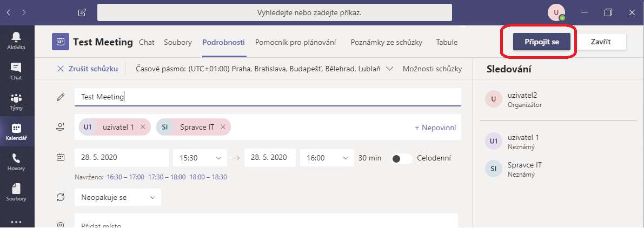Switch to Pomocník pro plánování tab

coord(296,42)
